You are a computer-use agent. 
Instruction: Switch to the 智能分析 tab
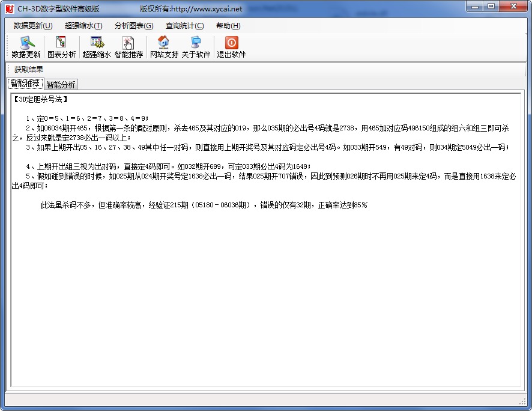pyautogui.click(x=61, y=85)
